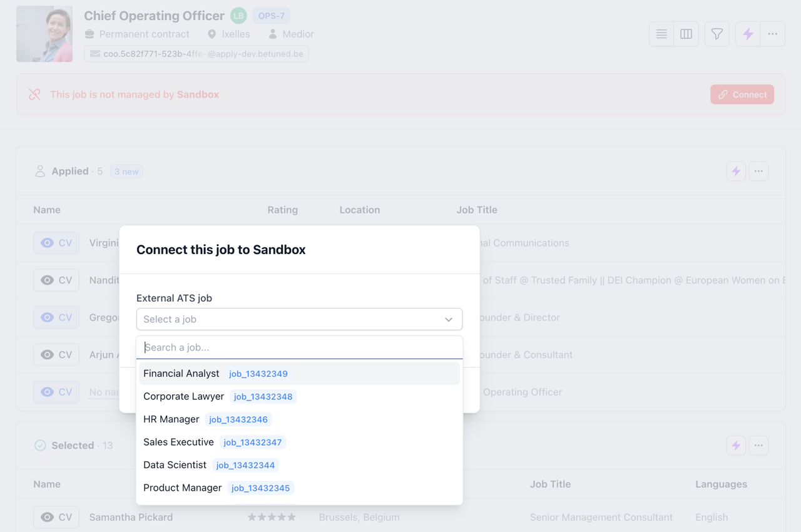The image size is (801, 532).
Task: Open more options in Selected section
Action: coord(758,446)
